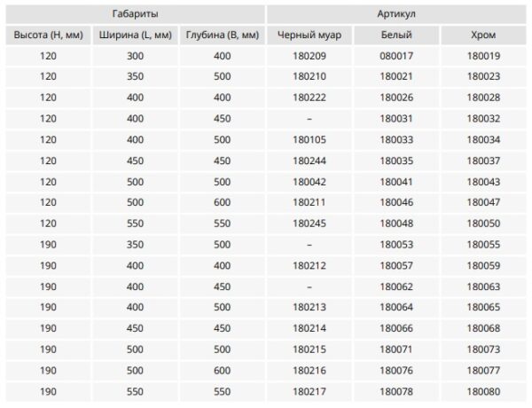Click the 180019 chrome article cell
The image size is (532, 408).
point(483,56)
